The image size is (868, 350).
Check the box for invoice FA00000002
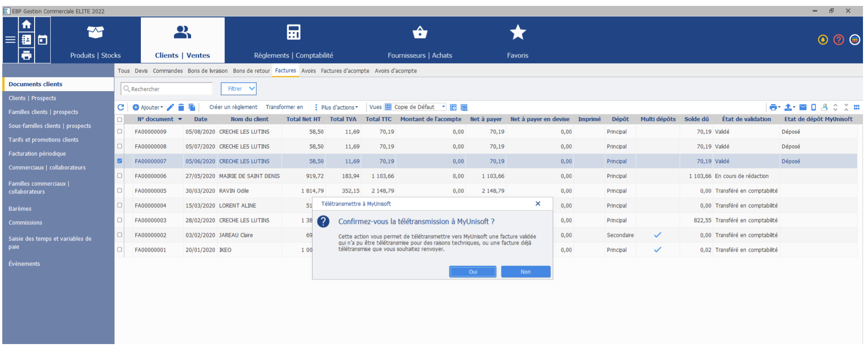coord(120,235)
